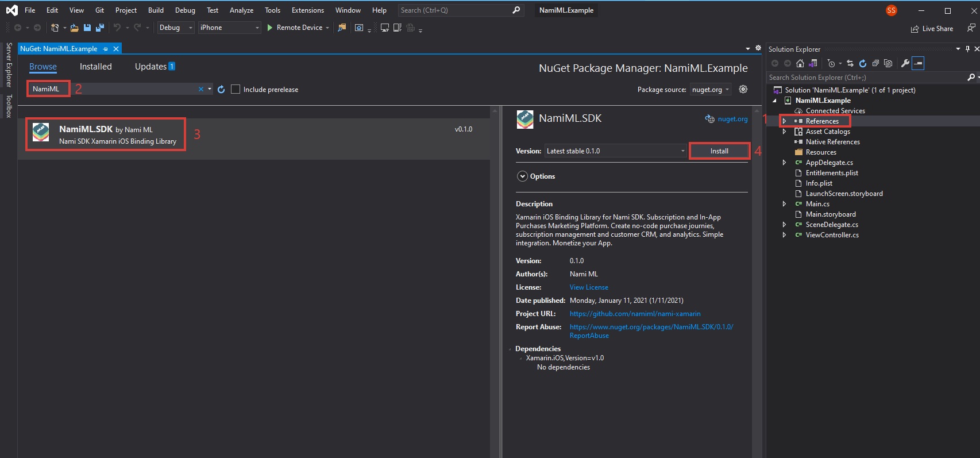Click Collapse All icon in Solution Explorer
Screen dimensions: 980x458
click(875, 63)
